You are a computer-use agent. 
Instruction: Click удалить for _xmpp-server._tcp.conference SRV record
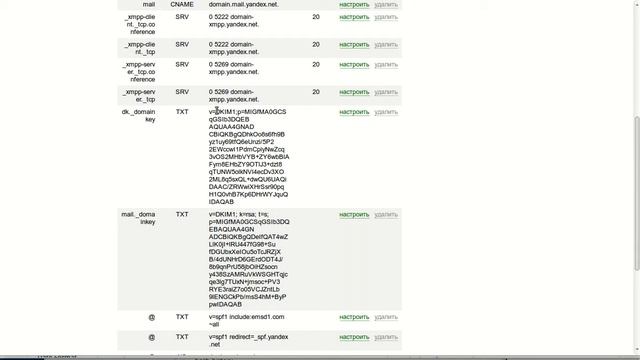click(386, 64)
